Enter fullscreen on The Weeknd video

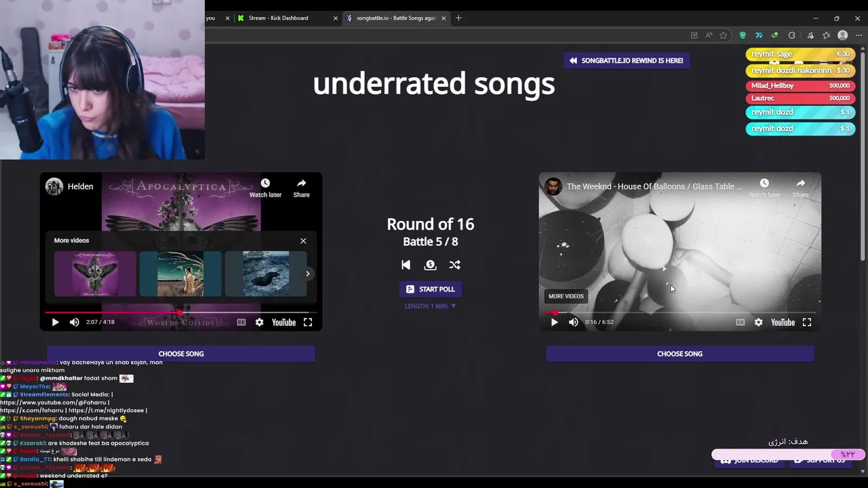point(807,323)
